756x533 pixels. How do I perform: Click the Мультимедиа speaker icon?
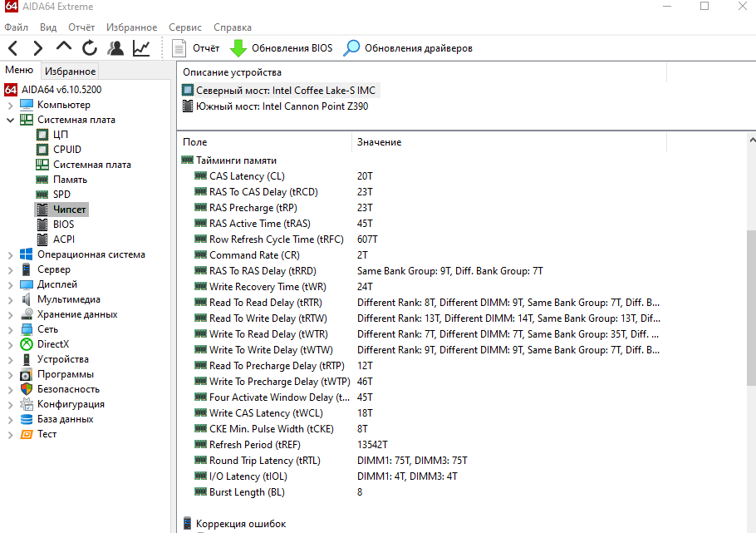pos(27,299)
